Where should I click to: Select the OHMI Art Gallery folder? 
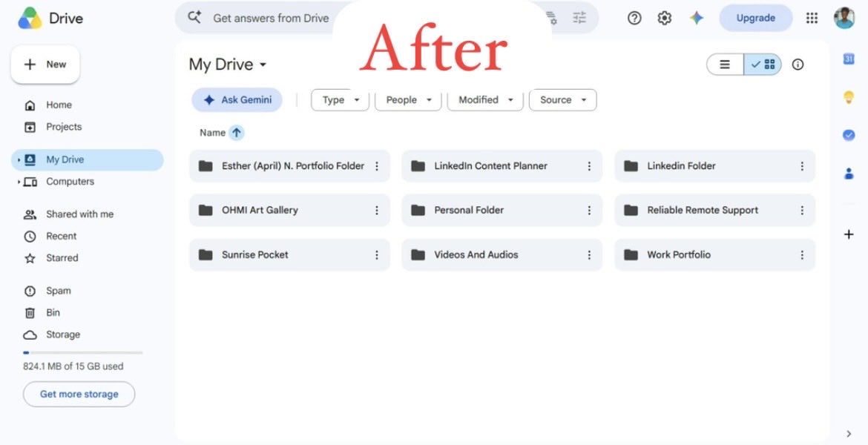point(289,211)
